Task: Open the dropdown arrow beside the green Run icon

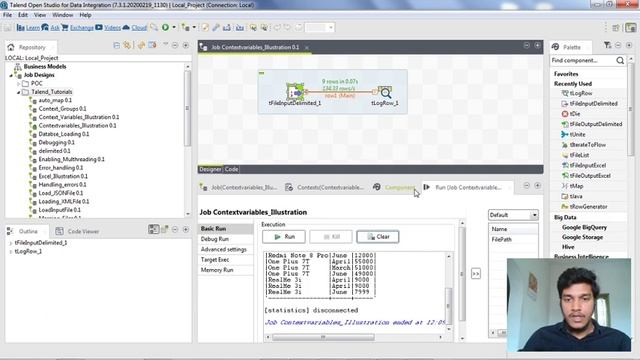Action: coord(174,27)
